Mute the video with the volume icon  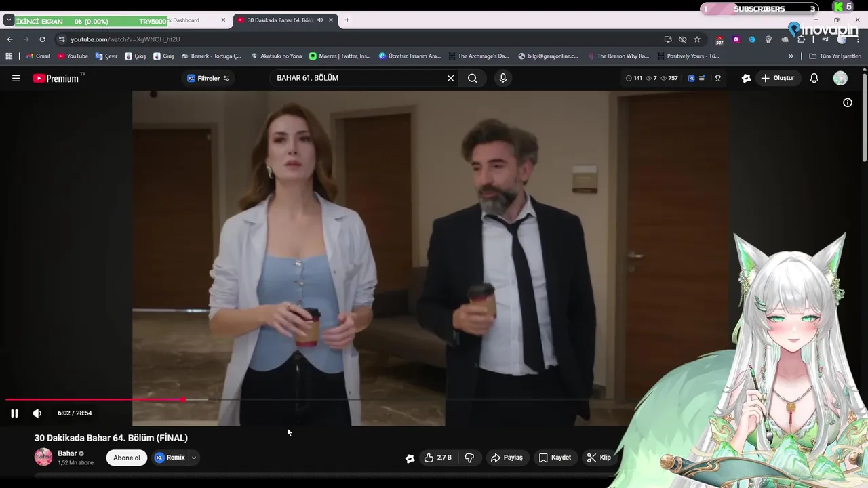coord(37,413)
